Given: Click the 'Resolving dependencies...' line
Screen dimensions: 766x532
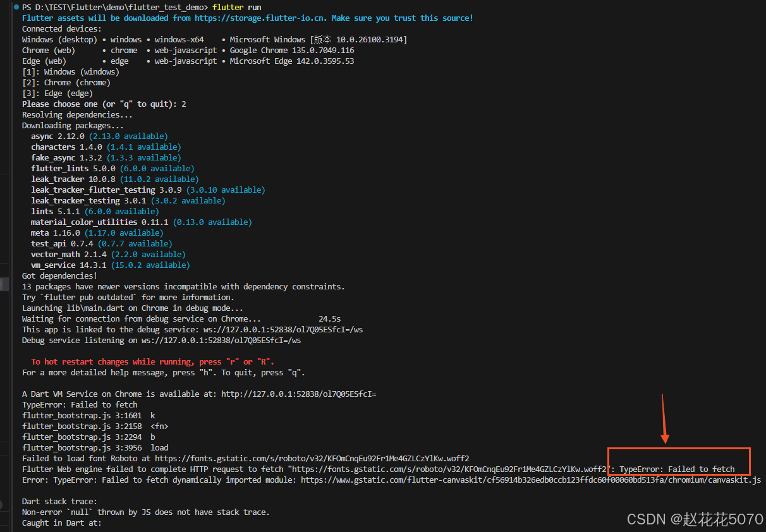Looking at the screenshot, I should tap(77, 114).
